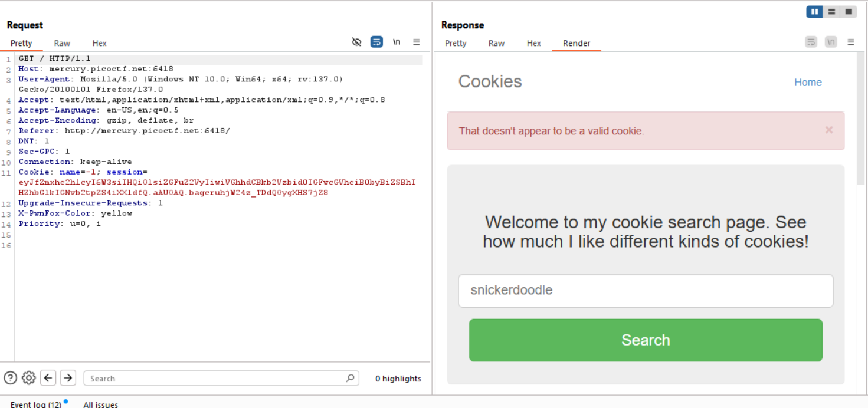Click the Response panel title
Image resolution: width=868 pixels, height=408 pixels.
tap(463, 25)
